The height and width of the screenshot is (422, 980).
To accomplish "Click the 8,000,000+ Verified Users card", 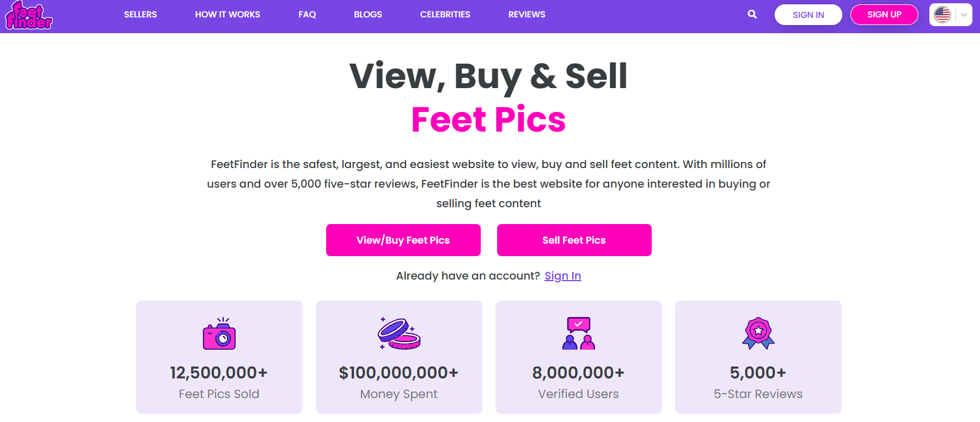I will point(578,357).
